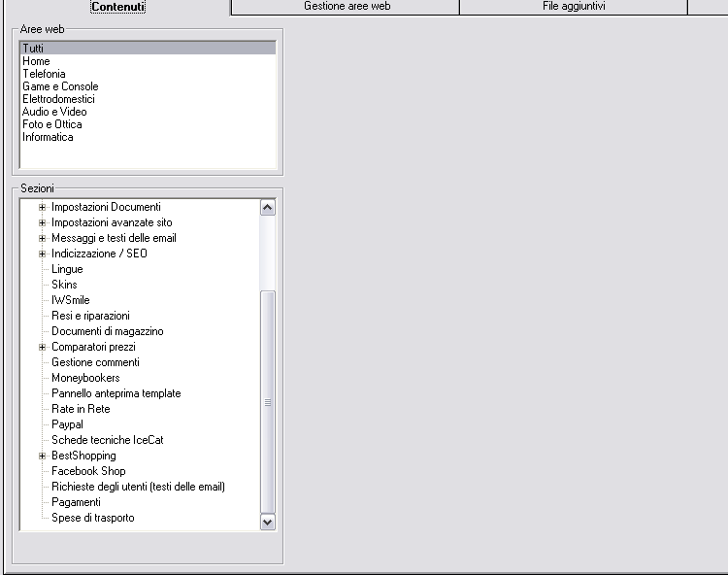
Task: Expand the Impostazioni avanzate sito node
Action: pyautogui.click(x=43, y=223)
